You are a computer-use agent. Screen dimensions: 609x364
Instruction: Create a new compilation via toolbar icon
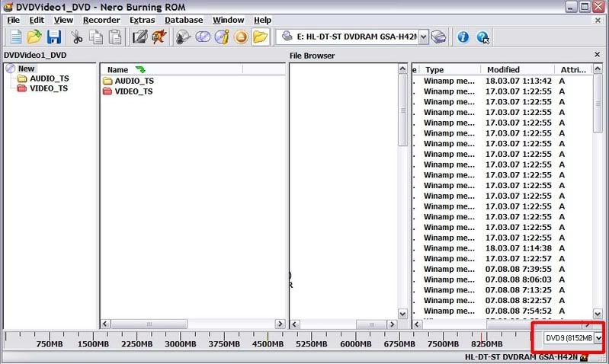[15, 37]
